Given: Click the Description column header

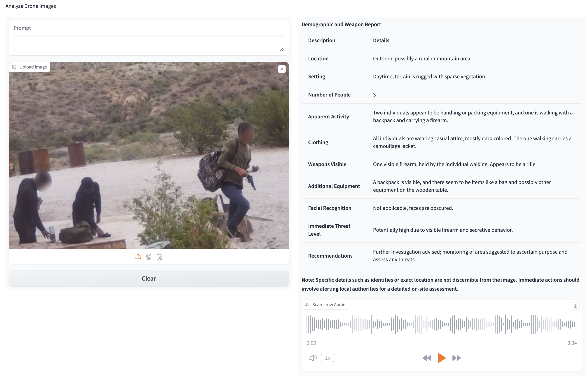Looking at the screenshot, I should click(x=322, y=40).
